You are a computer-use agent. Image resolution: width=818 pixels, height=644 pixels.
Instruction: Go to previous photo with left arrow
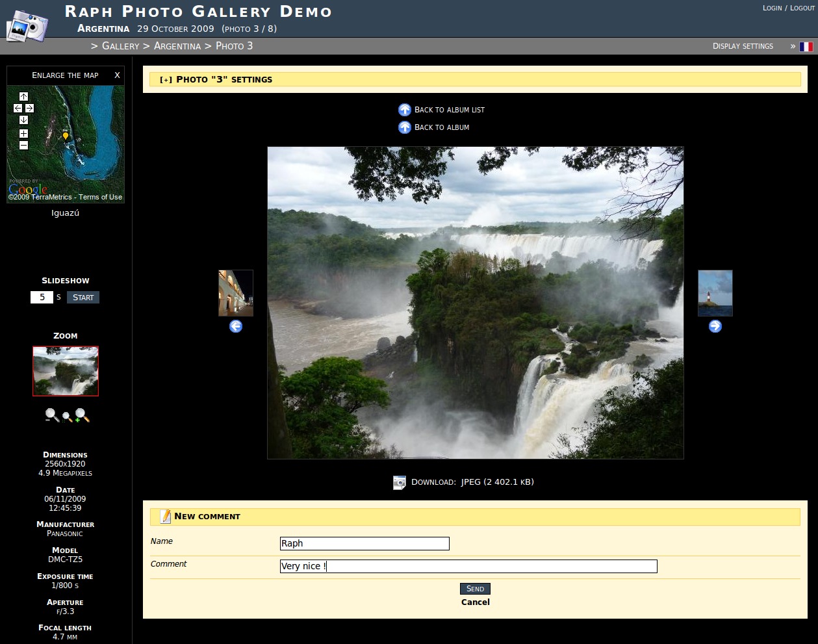point(236,326)
